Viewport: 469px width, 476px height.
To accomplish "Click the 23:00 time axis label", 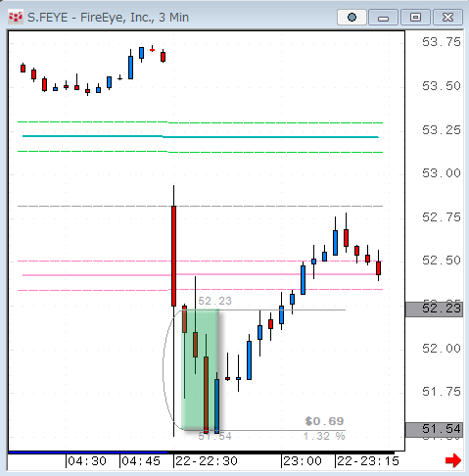I will coord(303,461).
